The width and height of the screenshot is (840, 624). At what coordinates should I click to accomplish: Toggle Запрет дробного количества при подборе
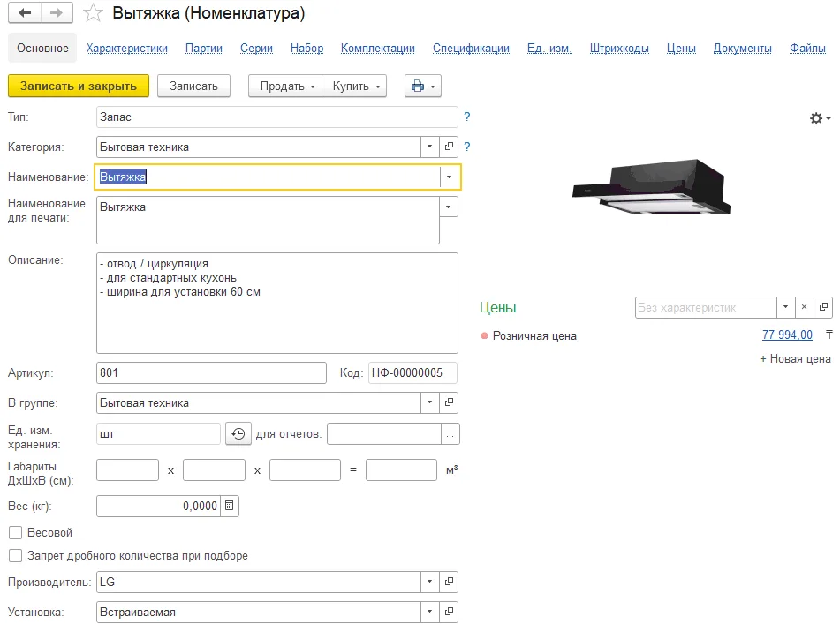(16, 555)
